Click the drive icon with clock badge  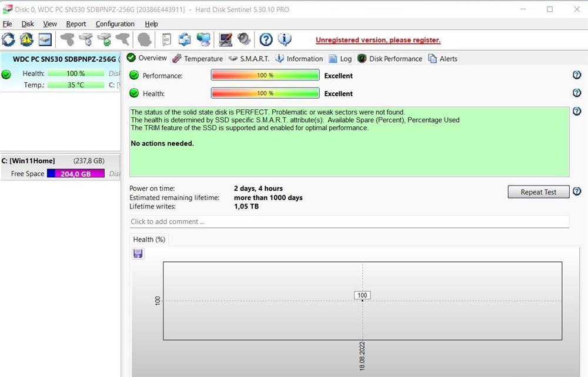pos(86,40)
